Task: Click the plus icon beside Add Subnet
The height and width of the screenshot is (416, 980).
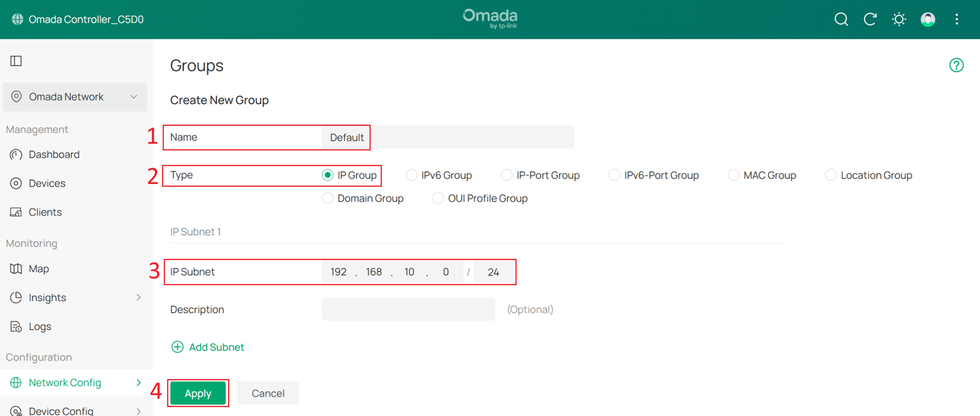Action: point(177,347)
